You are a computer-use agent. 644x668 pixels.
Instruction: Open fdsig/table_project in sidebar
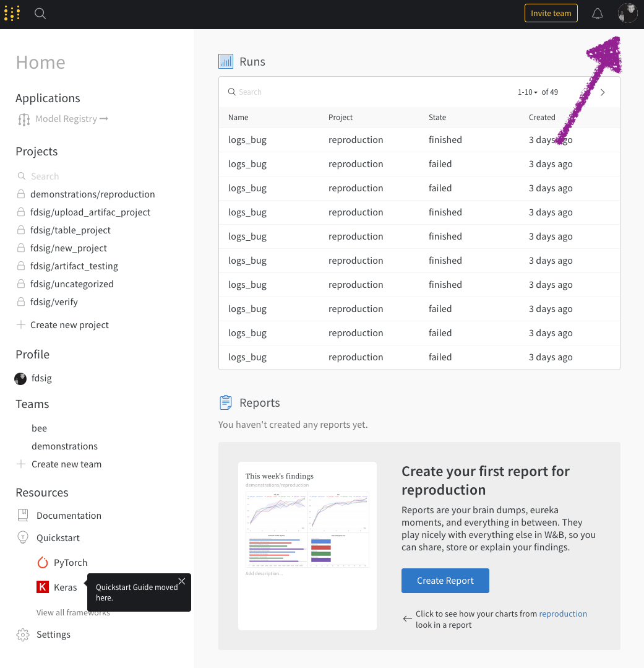click(71, 230)
